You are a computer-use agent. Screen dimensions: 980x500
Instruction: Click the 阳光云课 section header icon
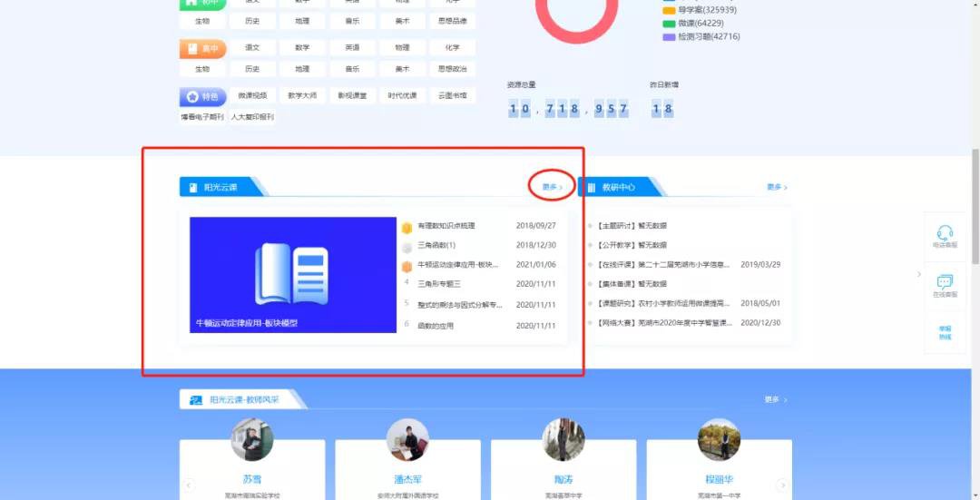pyautogui.click(x=193, y=188)
